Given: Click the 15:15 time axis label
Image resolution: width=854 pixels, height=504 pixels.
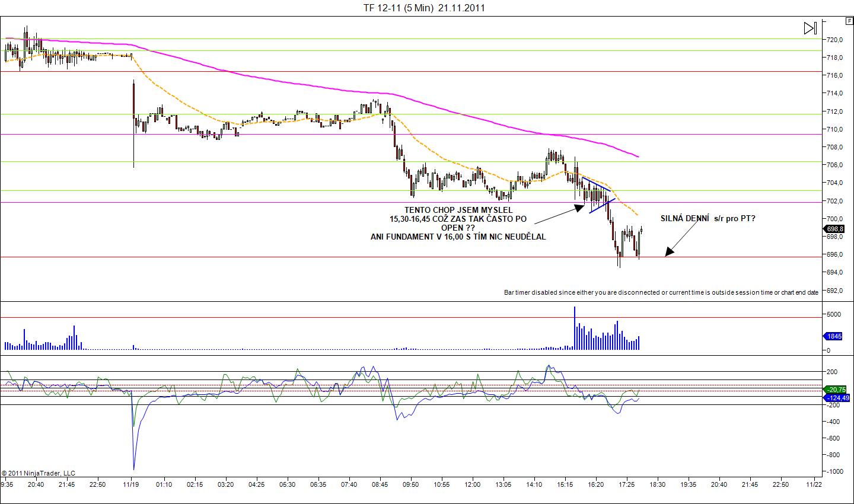Looking at the screenshot, I should point(565,484).
